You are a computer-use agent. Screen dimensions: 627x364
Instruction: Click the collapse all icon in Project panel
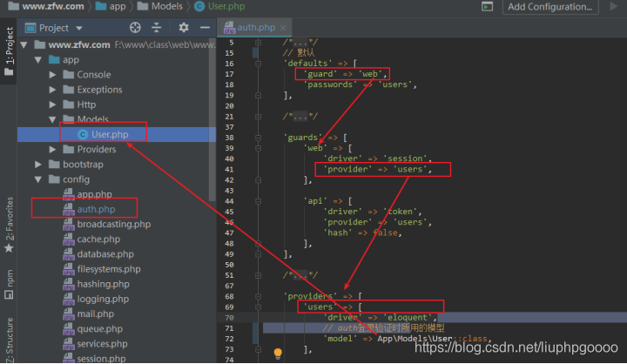157,28
